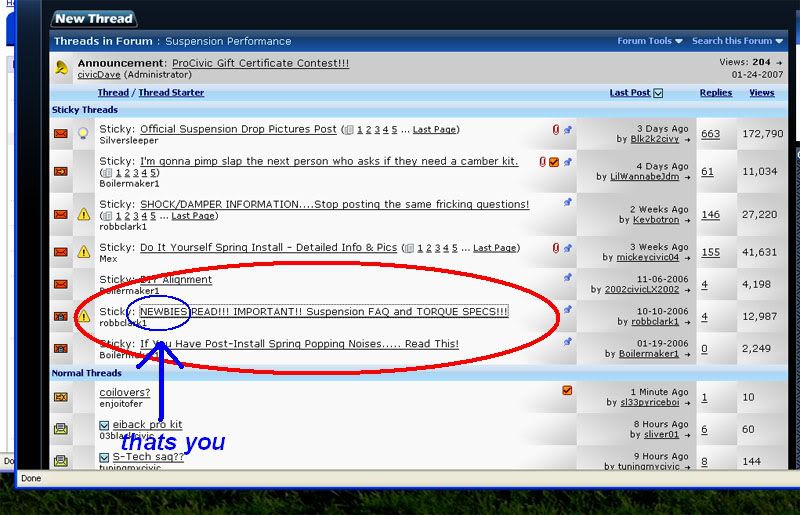
Task: Click envelope icon for SHOCK/DAMPER thread
Action: pyautogui.click(x=61, y=214)
